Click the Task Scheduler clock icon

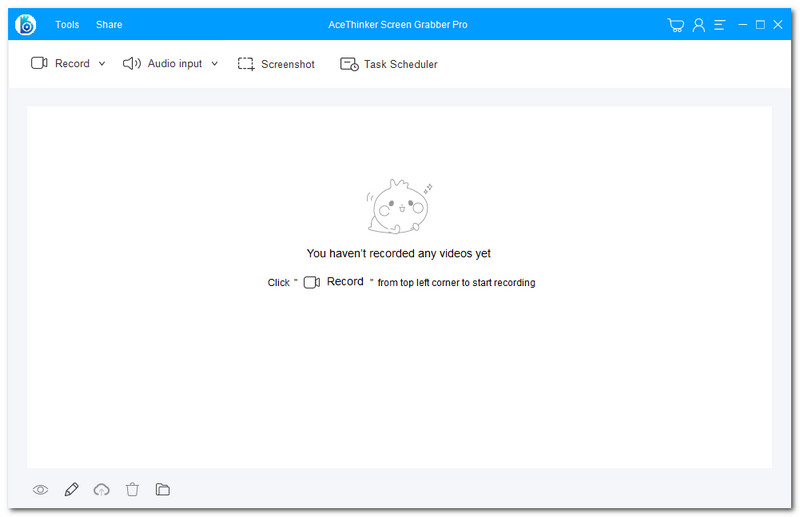tap(349, 64)
